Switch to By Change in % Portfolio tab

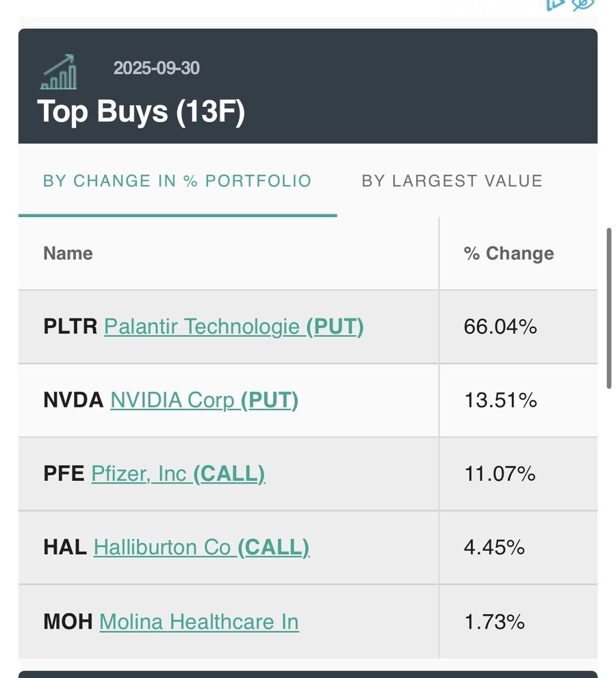pos(177,181)
